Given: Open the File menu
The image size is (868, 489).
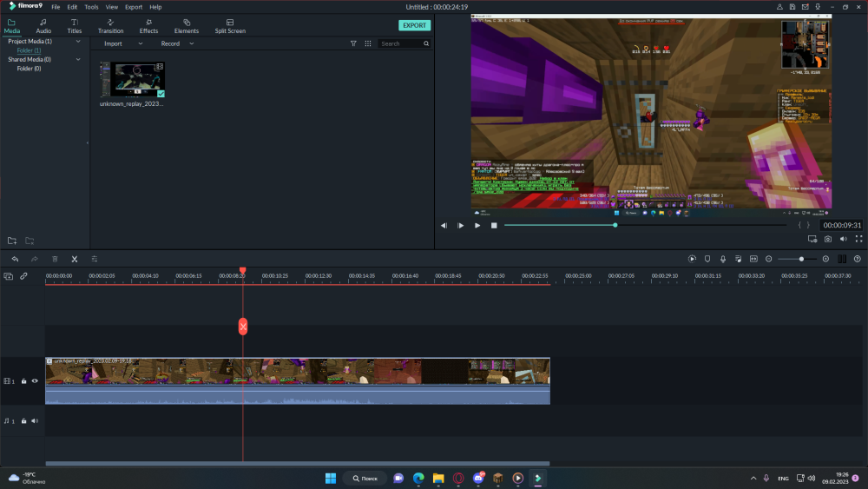Looking at the screenshot, I should pyautogui.click(x=56, y=7).
